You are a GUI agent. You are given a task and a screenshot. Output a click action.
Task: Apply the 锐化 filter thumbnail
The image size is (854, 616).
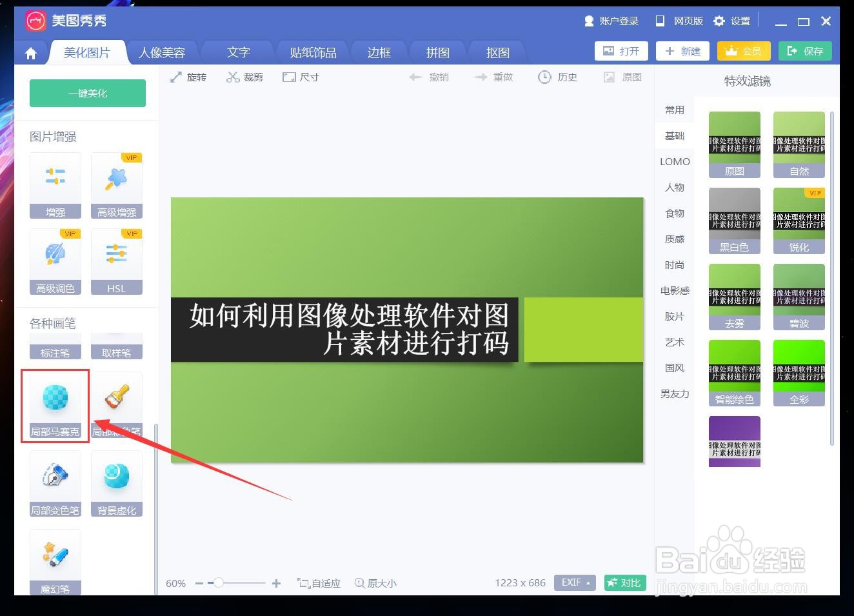[x=799, y=221]
